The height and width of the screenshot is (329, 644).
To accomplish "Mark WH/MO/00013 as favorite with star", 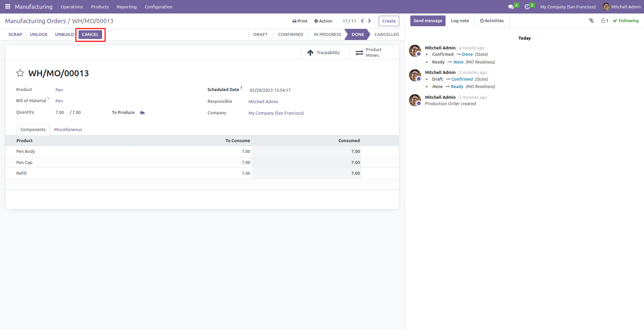I will 20,73.
